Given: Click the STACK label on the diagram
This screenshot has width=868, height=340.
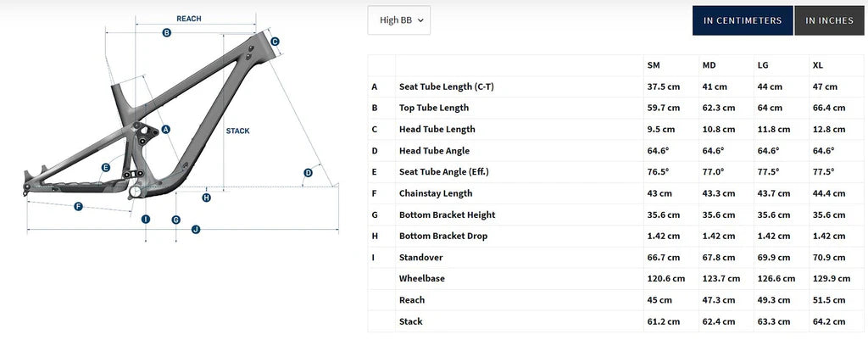Looking at the screenshot, I should [237, 131].
